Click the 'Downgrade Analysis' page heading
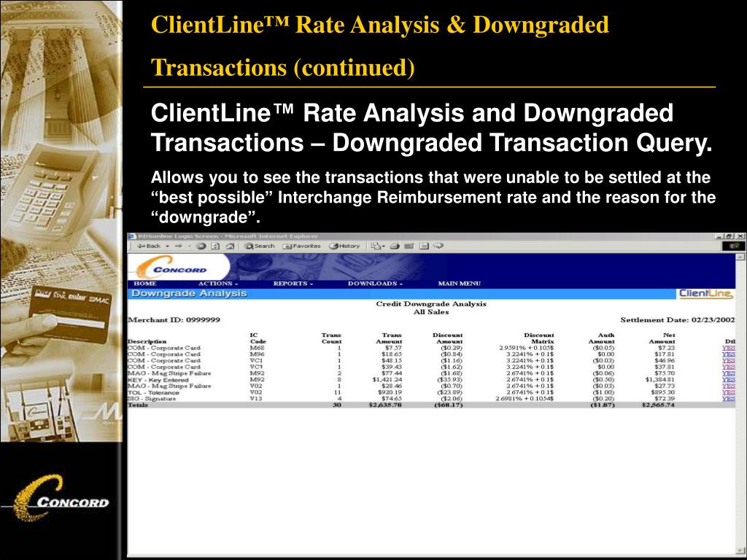This screenshot has width=747, height=560. [189, 293]
